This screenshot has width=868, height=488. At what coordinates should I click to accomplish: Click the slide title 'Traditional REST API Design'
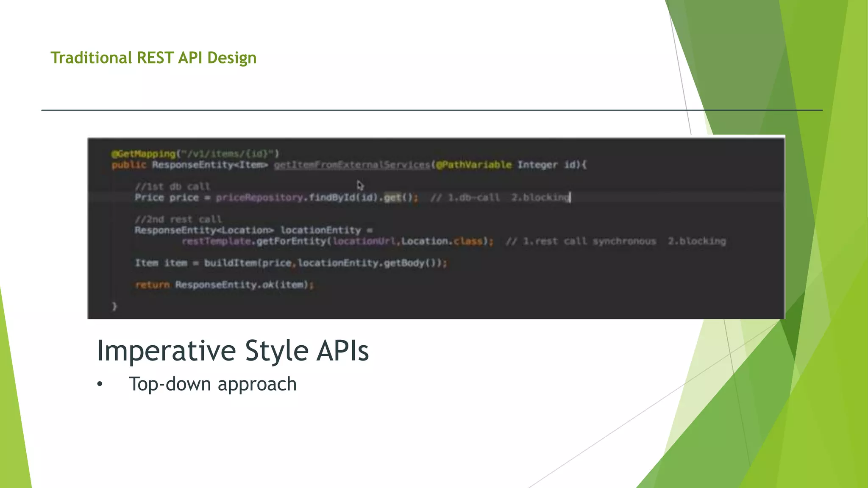(x=153, y=58)
